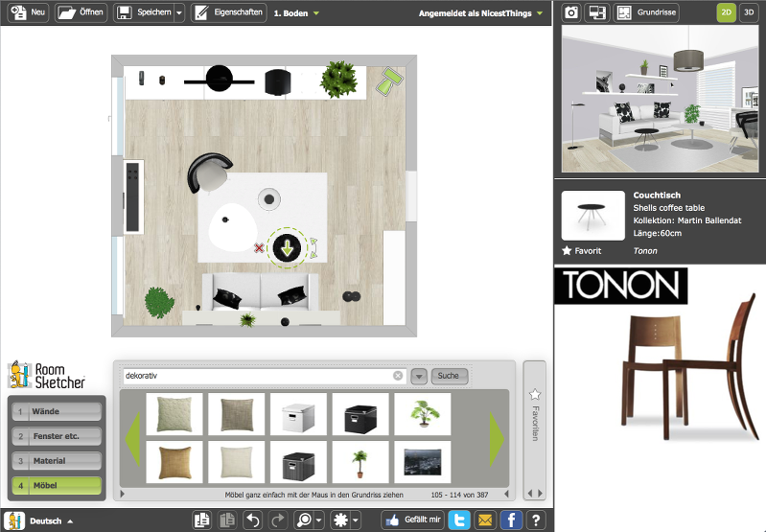
Task: Open Eigenschaften properties
Action: coord(228,12)
